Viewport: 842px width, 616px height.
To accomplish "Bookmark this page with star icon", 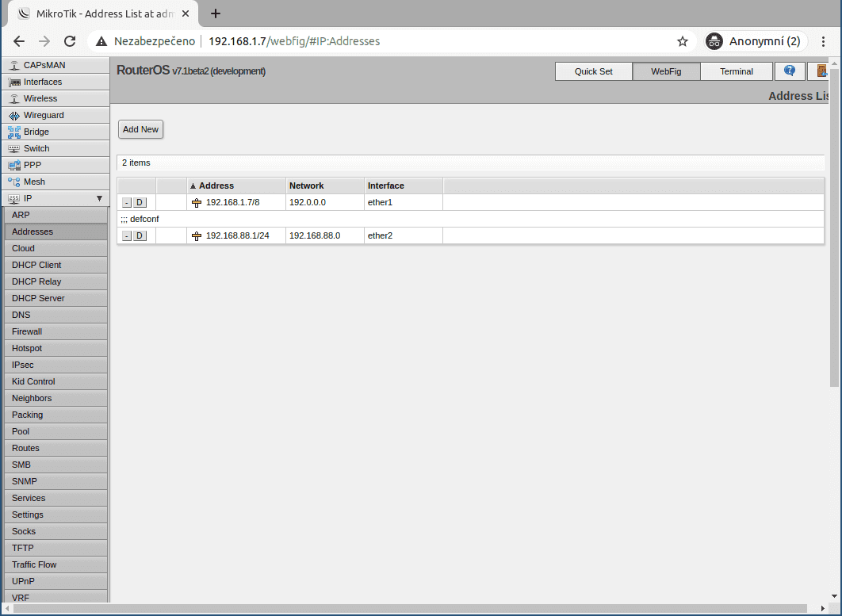I will point(682,41).
